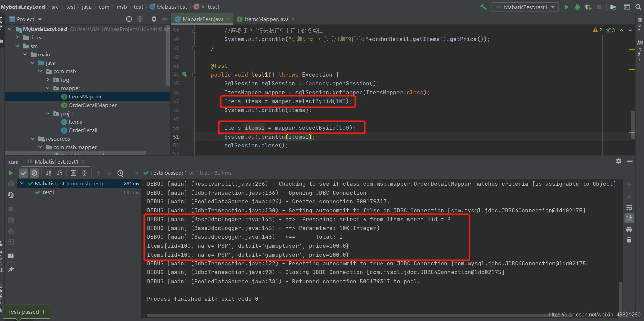This screenshot has width=644, height=321.
Task: Collapse the src folder
Action: (17, 46)
